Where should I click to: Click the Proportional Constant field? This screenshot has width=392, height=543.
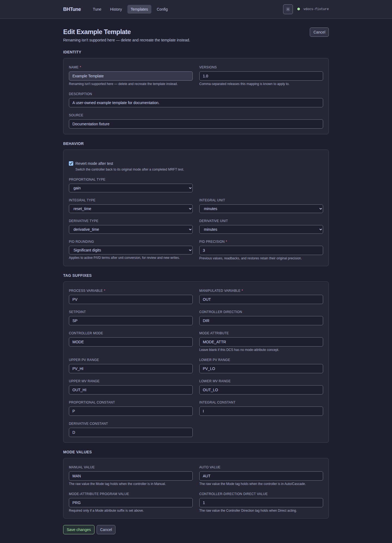pos(131,411)
